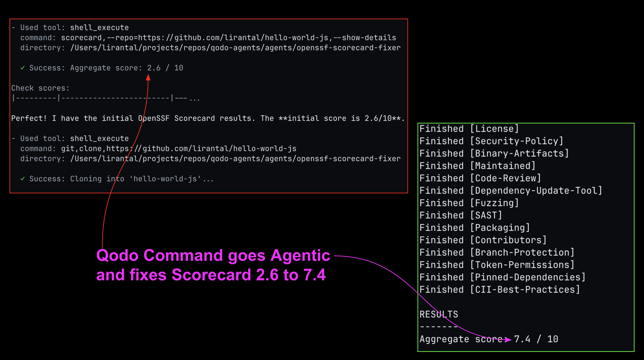The image size is (644, 360).
Task: Click the 'Finished [SAST]' line
Action: [x=461, y=215]
